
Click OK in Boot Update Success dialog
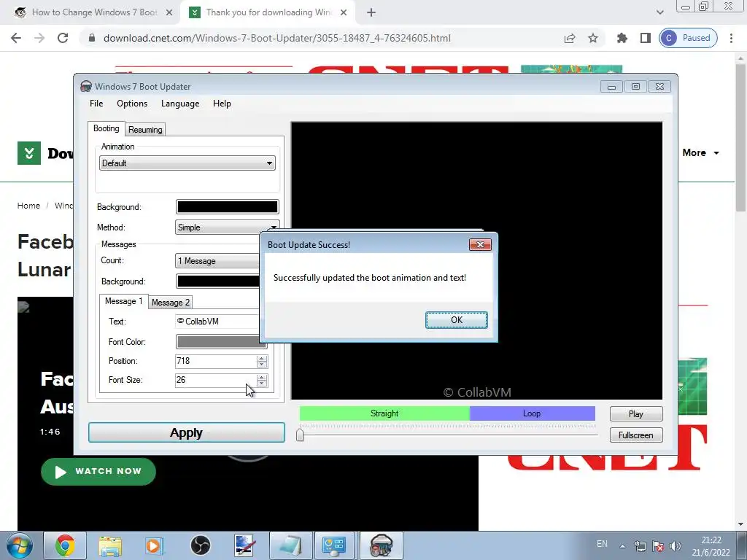(456, 320)
